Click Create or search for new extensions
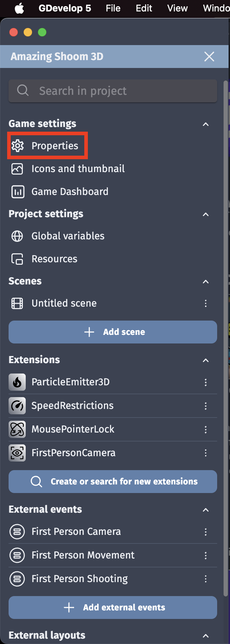Image resolution: width=230 pixels, height=644 pixels. pyautogui.click(x=113, y=482)
